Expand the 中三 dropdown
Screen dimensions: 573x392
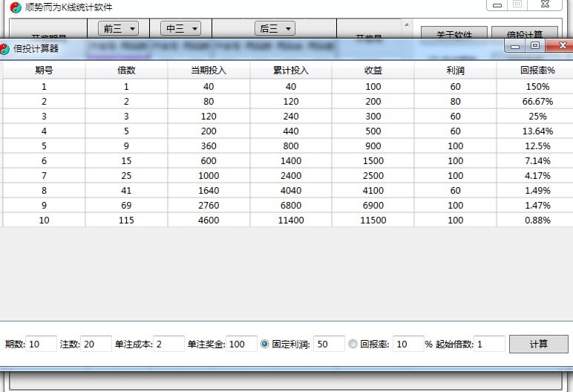181,28
